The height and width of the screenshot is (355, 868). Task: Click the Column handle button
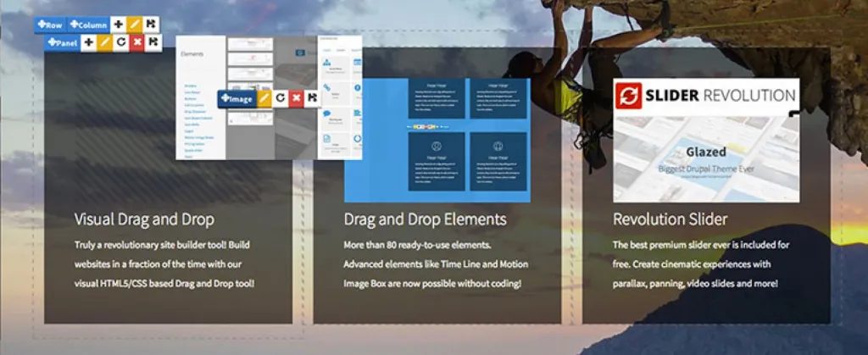point(88,25)
